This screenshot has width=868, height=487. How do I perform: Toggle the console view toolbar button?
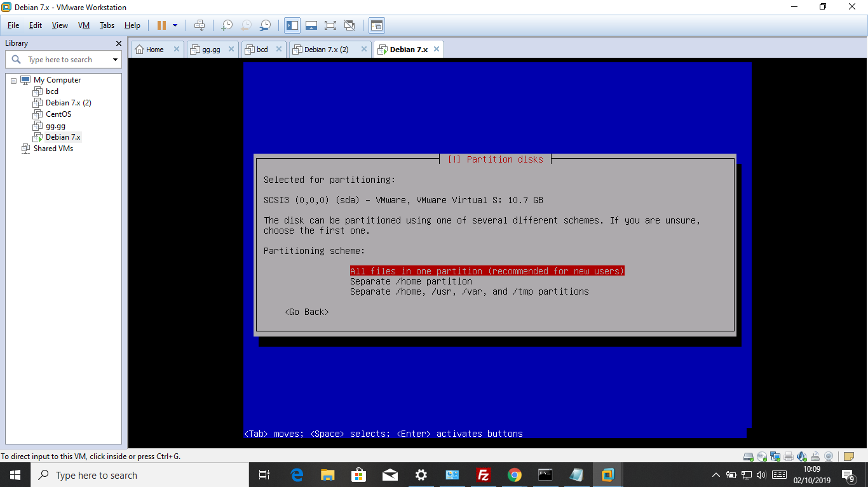point(377,25)
